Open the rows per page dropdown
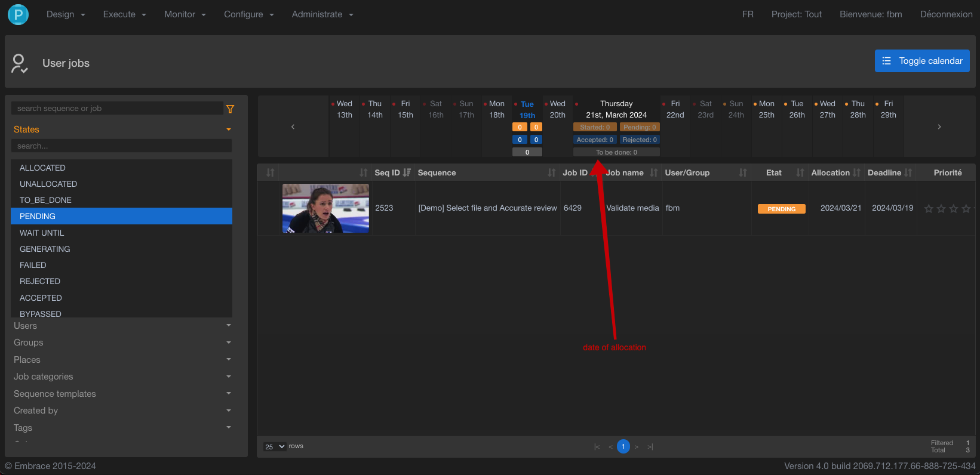This screenshot has height=475, width=980. [275, 446]
